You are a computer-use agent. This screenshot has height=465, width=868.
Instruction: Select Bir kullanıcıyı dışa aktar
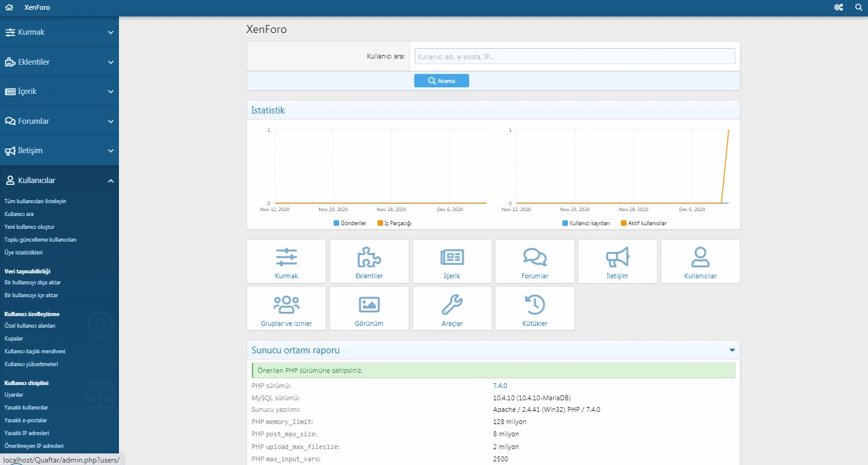click(x=32, y=283)
